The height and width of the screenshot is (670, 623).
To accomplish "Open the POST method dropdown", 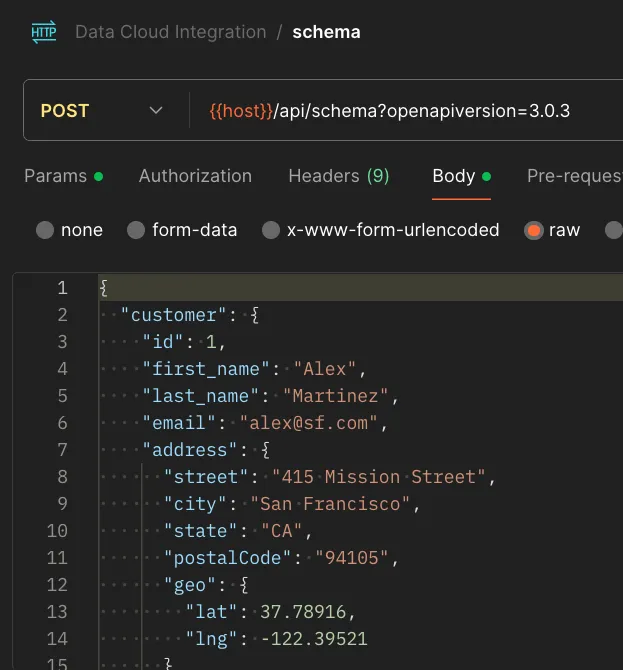I will click(x=102, y=111).
